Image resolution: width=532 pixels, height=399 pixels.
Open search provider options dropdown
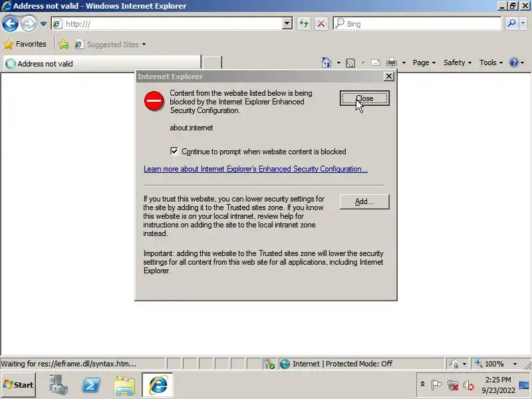tap(523, 23)
